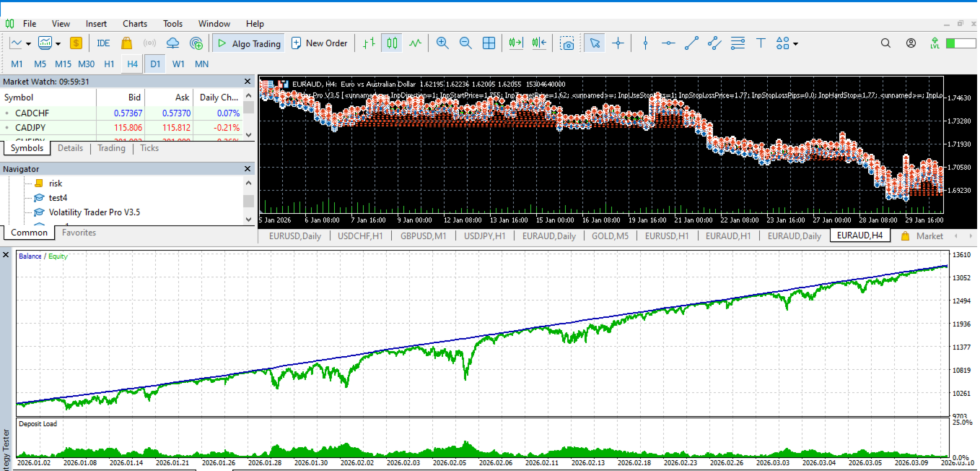Select the M1 timeframe
This screenshot has width=980, height=471.
[x=17, y=64]
